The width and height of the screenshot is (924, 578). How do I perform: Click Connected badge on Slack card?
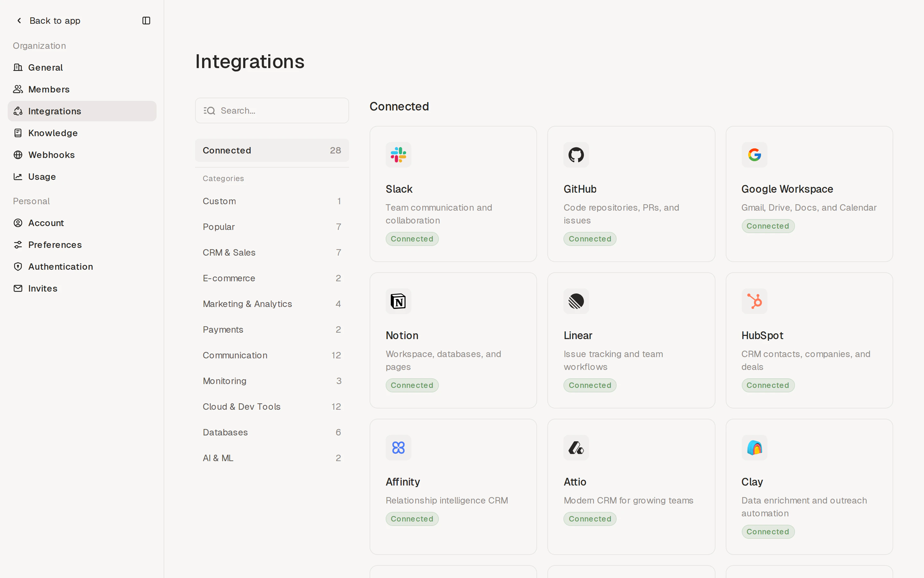click(x=412, y=239)
